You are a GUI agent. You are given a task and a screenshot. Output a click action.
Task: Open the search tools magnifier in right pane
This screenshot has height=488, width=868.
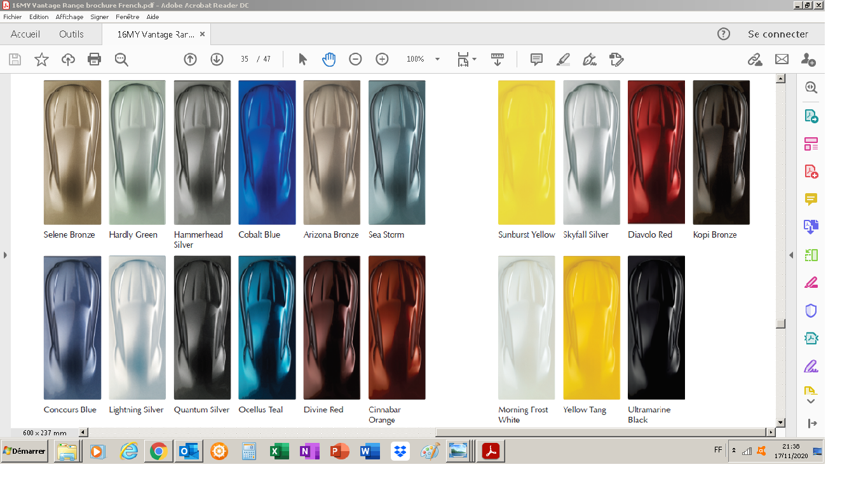(x=811, y=88)
